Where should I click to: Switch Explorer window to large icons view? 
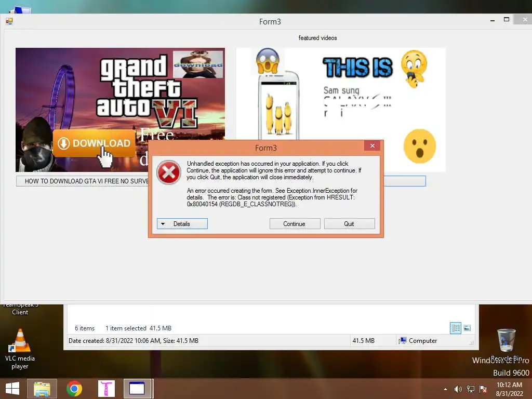pos(467,328)
